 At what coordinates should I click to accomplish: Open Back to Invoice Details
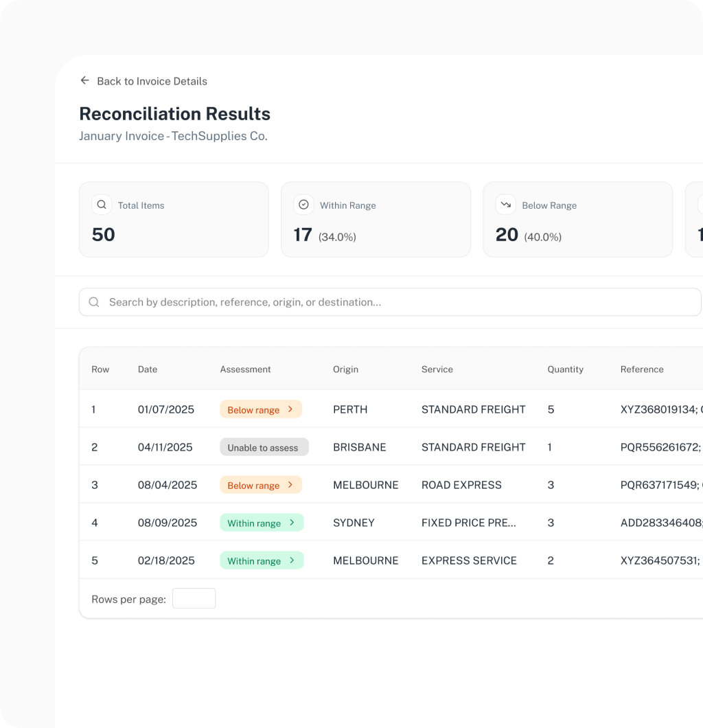pos(143,80)
